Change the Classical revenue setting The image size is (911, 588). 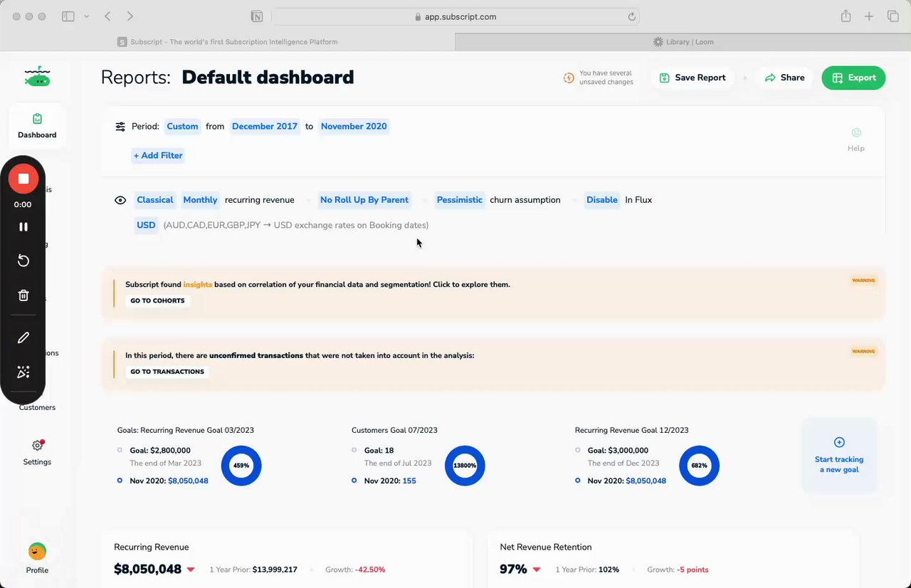tap(155, 200)
